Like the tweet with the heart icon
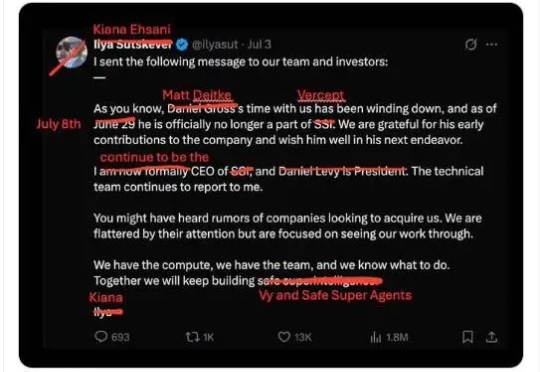Screen dimensions: 540x372 coord(284,337)
